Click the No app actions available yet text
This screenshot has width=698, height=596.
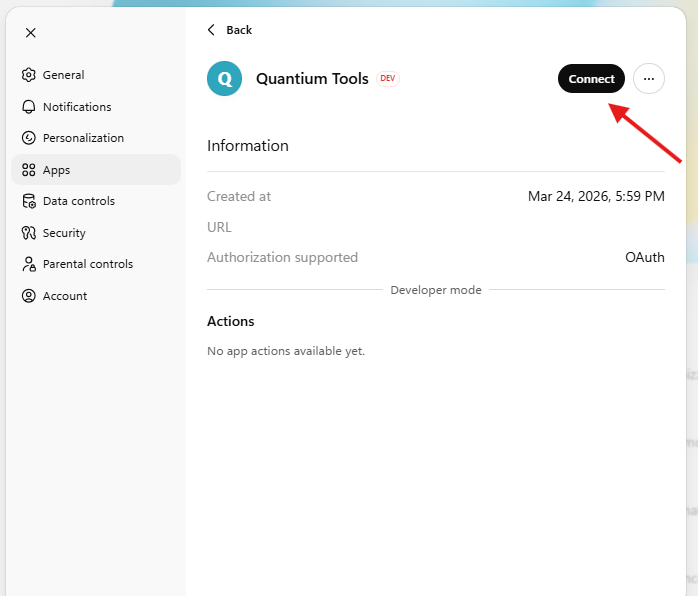click(x=286, y=351)
